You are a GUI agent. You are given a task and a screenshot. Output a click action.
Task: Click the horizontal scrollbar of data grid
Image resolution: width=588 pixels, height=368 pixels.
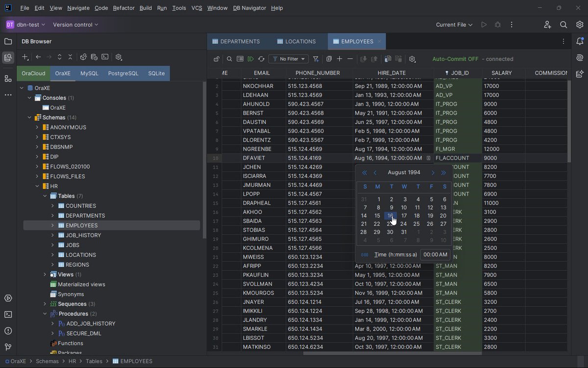point(392,353)
